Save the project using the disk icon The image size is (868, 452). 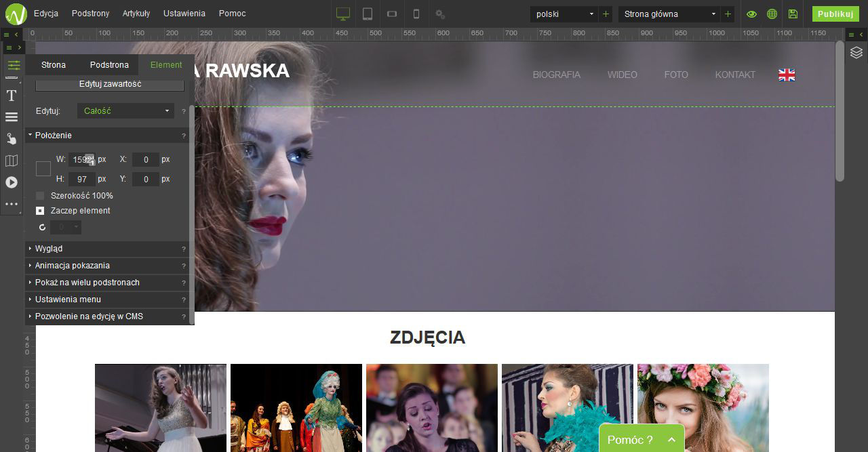tap(792, 13)
